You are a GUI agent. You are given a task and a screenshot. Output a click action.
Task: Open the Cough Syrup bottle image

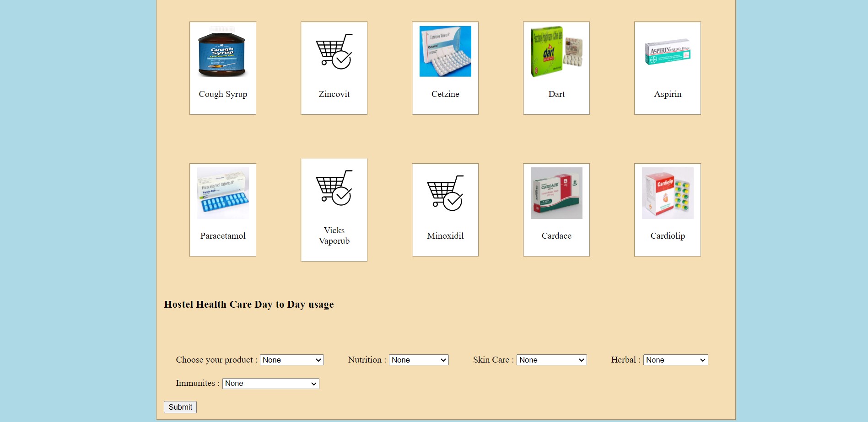tap(223, 51)
